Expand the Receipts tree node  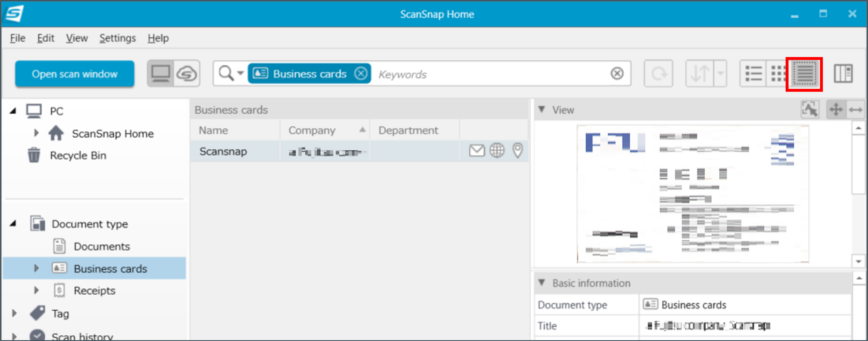point(36,290)
